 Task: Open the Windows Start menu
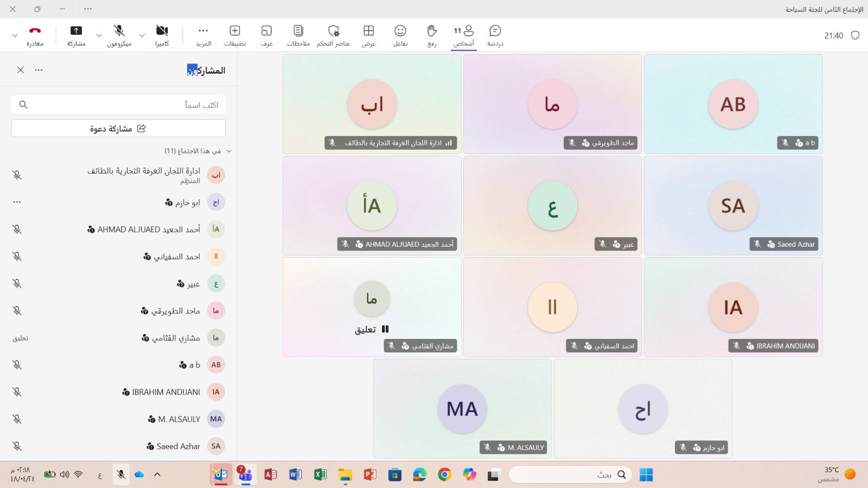[x=646, y=474]
